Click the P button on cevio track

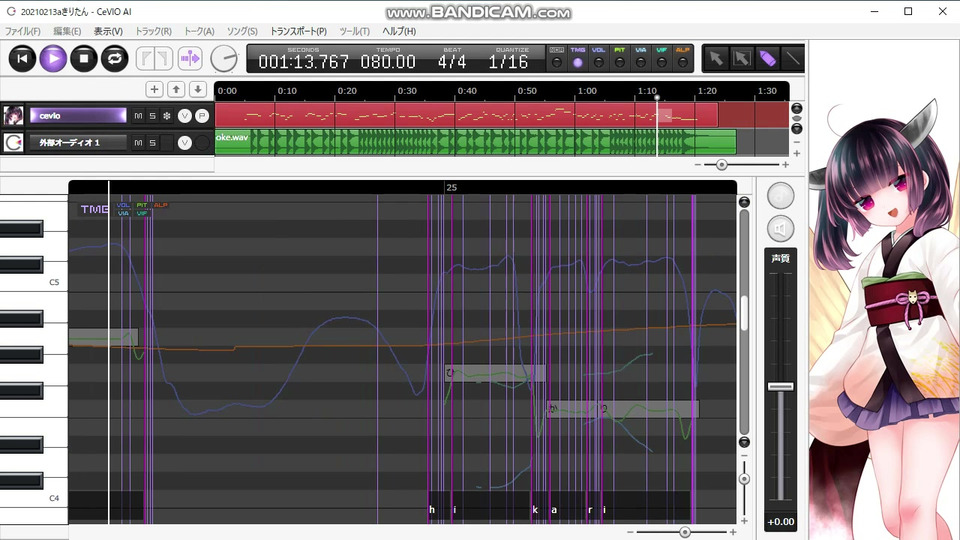point(202,116)
